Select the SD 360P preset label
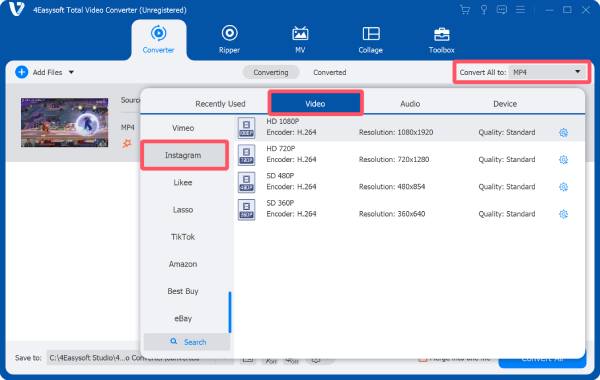Viewport: 600px width, 380px height. coord(280,203)
